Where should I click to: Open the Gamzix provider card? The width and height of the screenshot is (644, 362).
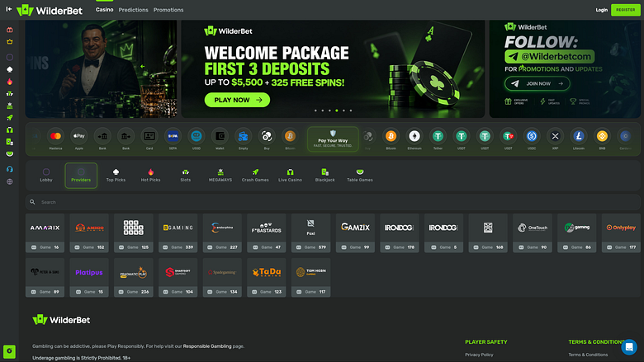tap(355, 233)
